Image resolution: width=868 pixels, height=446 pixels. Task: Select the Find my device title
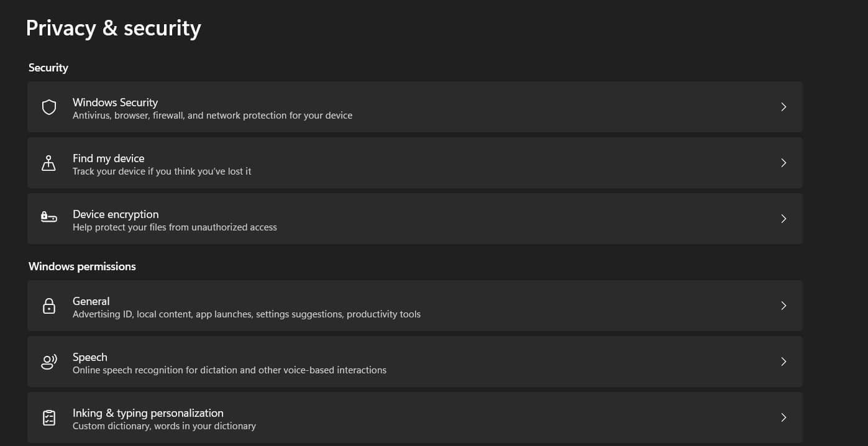click(108, 158)
